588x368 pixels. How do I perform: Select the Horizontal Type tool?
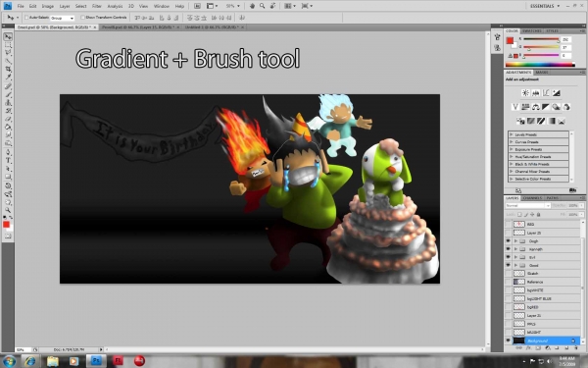8,160
